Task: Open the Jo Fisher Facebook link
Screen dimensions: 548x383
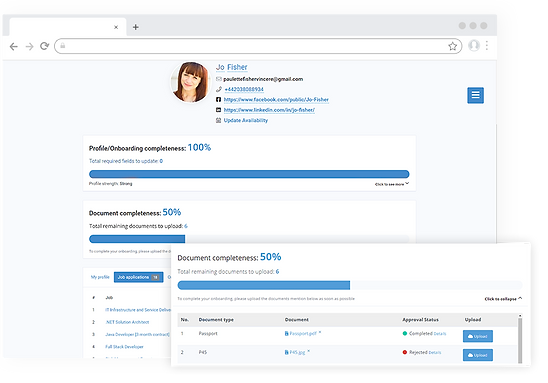Action: click(x=276, y=100)
